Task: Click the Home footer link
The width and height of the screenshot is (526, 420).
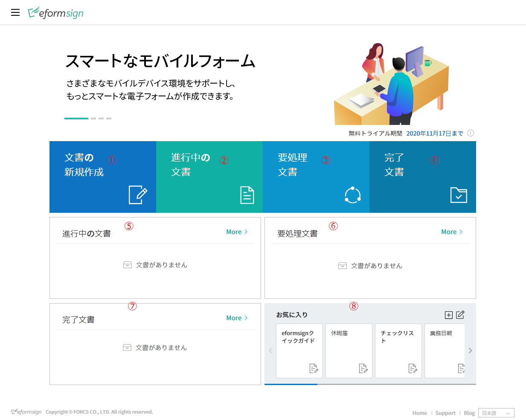Action: 420,413
